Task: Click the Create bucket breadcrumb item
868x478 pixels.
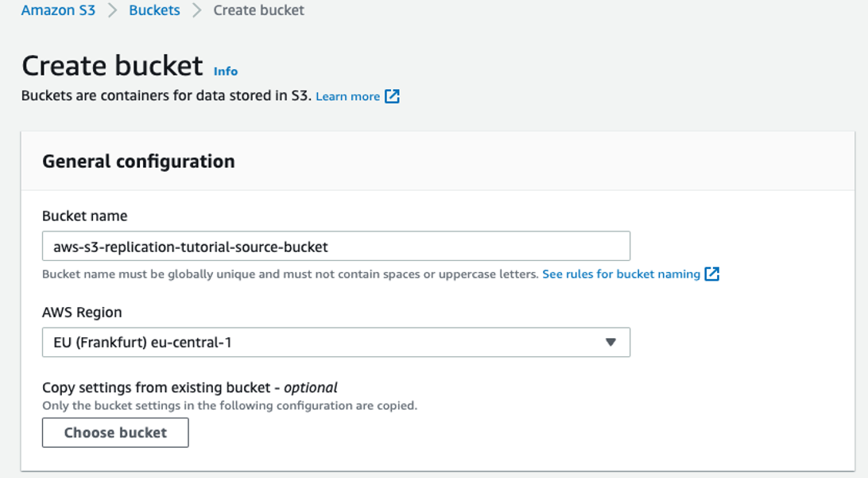Action: pyautogui.click(x=259, y=10)
